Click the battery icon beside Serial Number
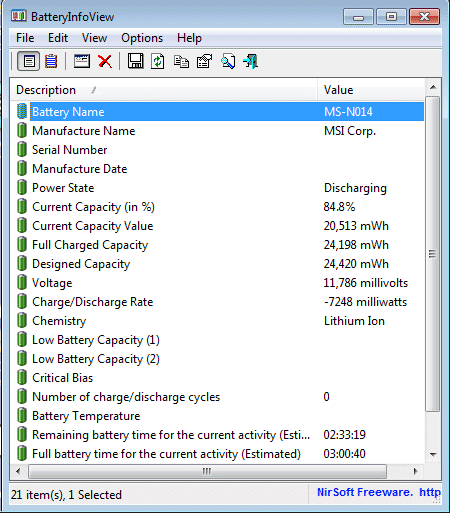The width and height of the screenshot is (450, 513). (x=22, y=149)
